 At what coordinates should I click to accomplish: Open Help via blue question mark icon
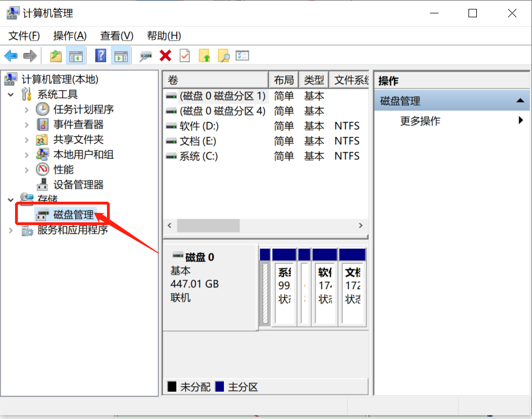click(x=101, y=56)
